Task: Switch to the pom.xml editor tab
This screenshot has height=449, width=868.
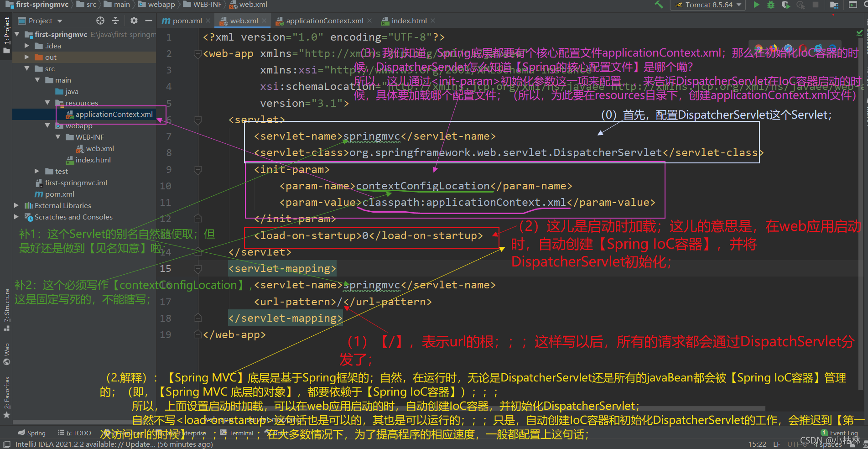Action: click(182, 21)
